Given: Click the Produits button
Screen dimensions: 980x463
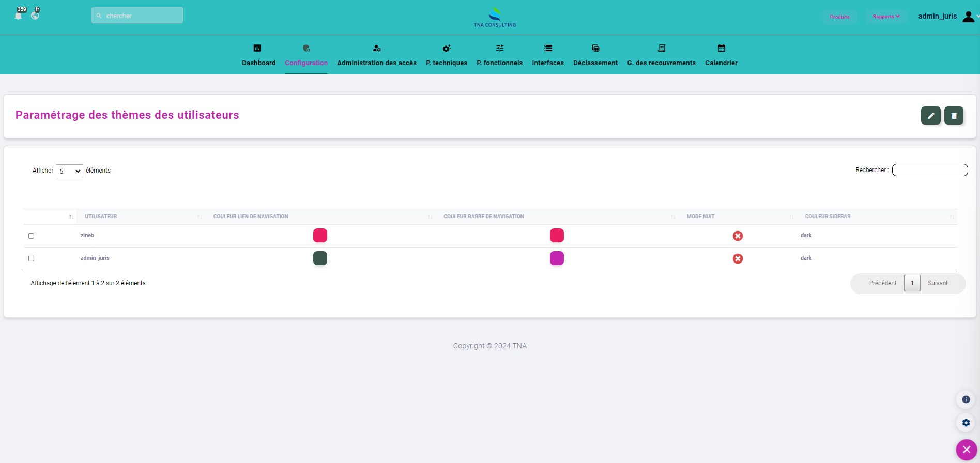Looking at the screenshot, I should [839, 17].
